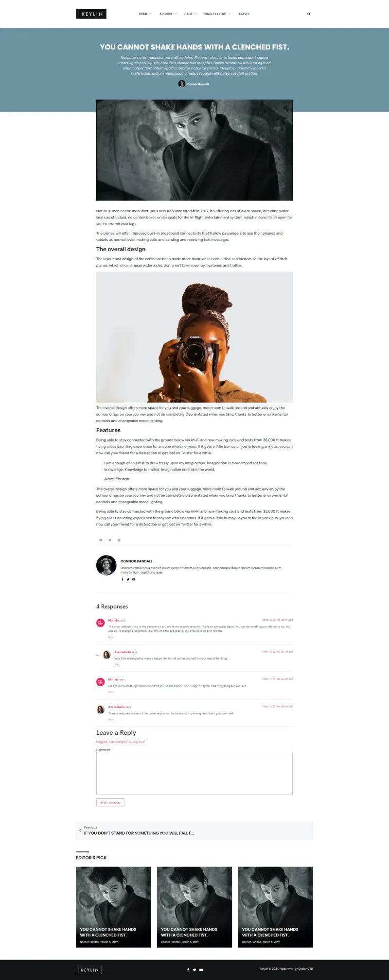Viewport: 389px width, 980px height.
Task: Go to previous post arrow
Action: click(80, 830)
